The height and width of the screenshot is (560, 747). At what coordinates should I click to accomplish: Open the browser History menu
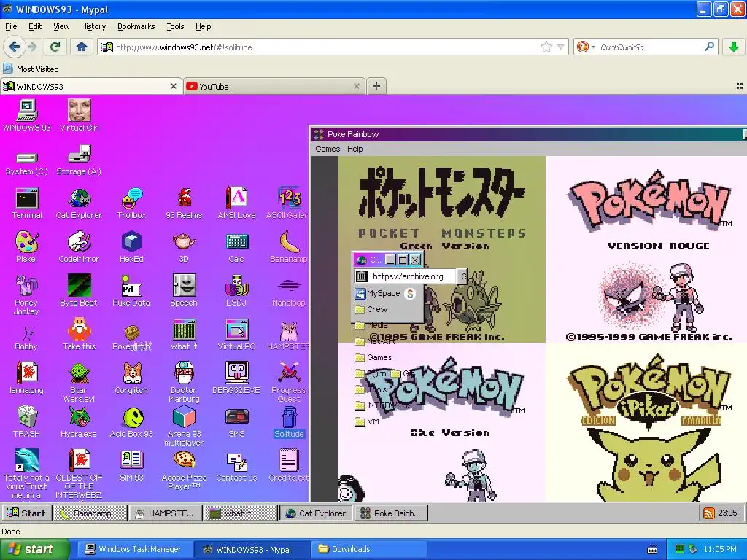coord(93,26)
